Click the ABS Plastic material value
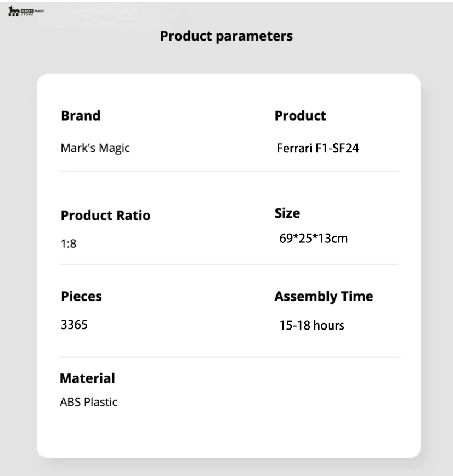This screenshot has height=476, width=453. (88, 402)
